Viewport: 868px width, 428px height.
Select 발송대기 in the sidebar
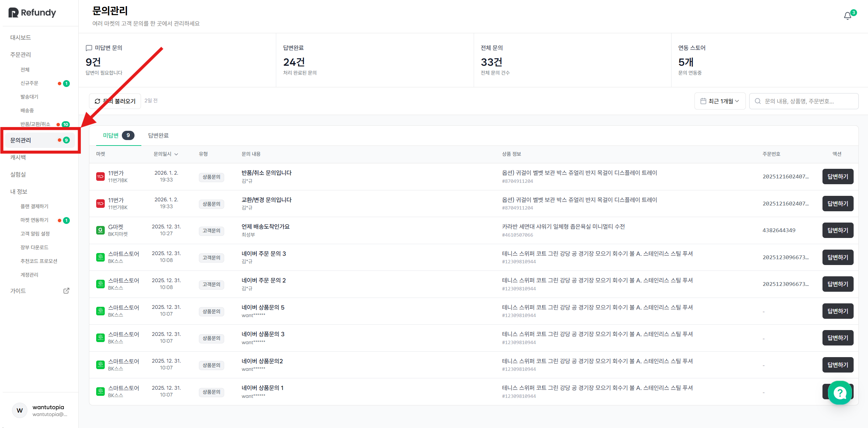coord(29,97)
